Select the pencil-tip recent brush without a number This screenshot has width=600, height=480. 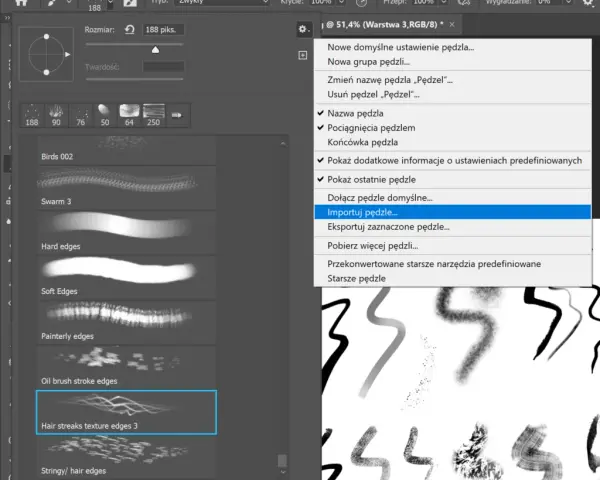(x=177, y=115)
